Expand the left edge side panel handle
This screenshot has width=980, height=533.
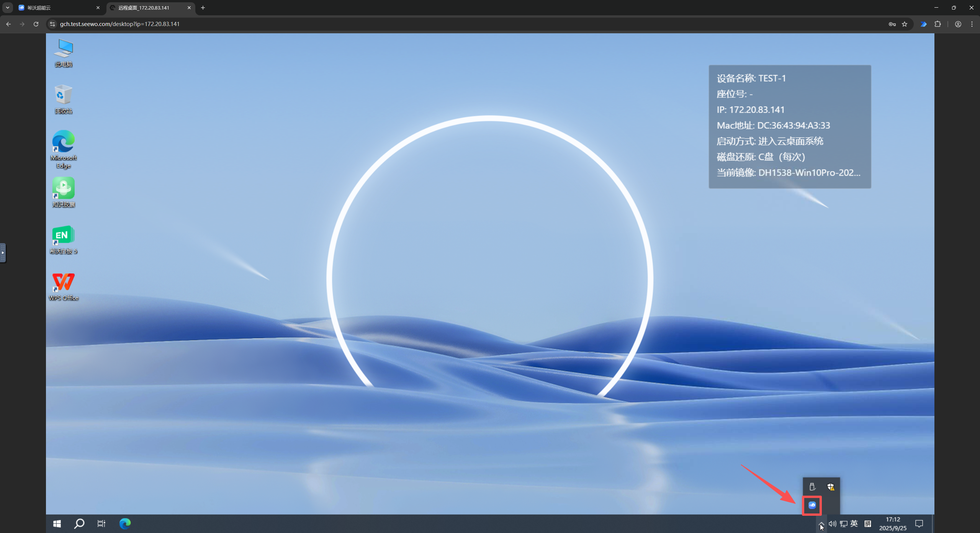(x=3, y=253)
